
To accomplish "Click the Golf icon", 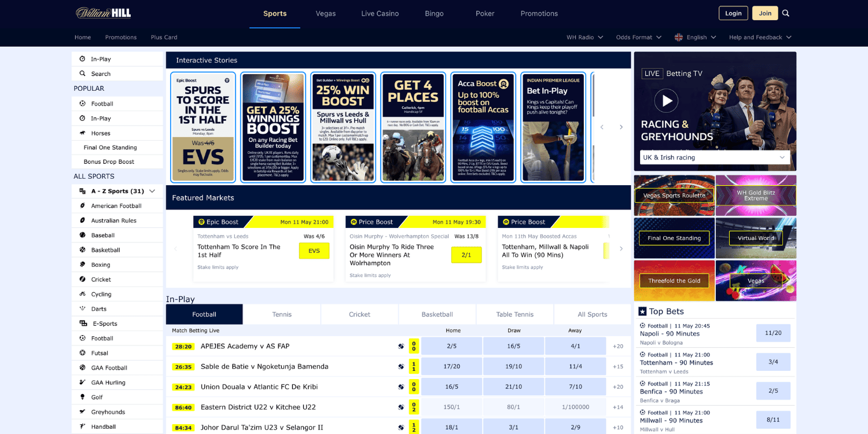I will tap(82, 397).
